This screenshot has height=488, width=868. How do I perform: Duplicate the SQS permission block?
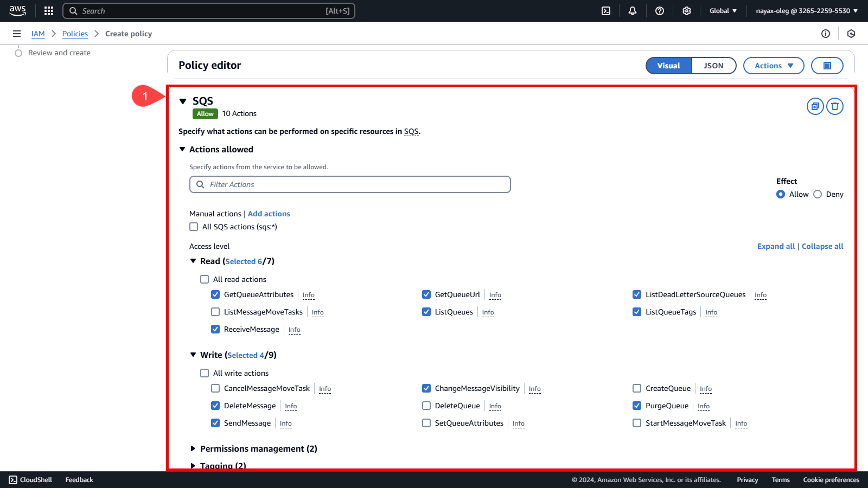[815, 106]
